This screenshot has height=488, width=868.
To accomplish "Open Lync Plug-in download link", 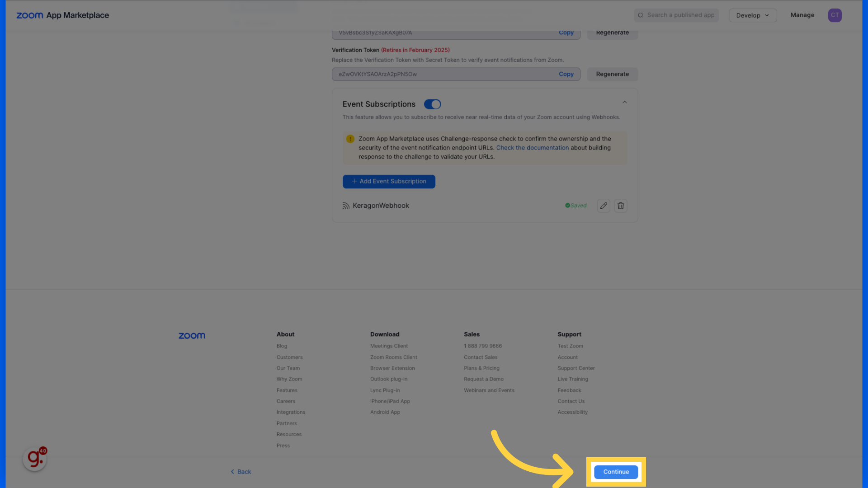I will point(385,390).
